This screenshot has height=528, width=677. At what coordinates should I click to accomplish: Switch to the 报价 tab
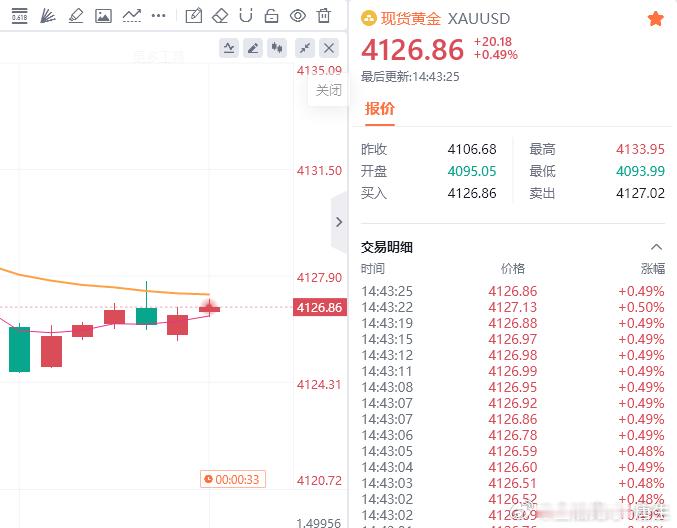(380, 109)
